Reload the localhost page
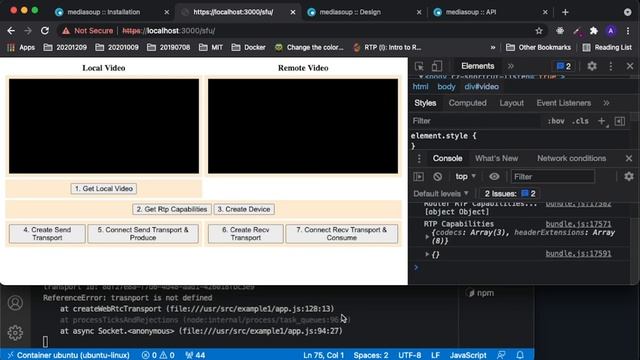This screenshot has width=640, height=360. (x=45, y=31)
